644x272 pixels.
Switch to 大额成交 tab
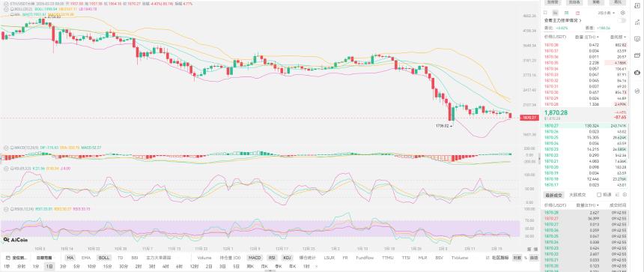(x=577, y=195)
